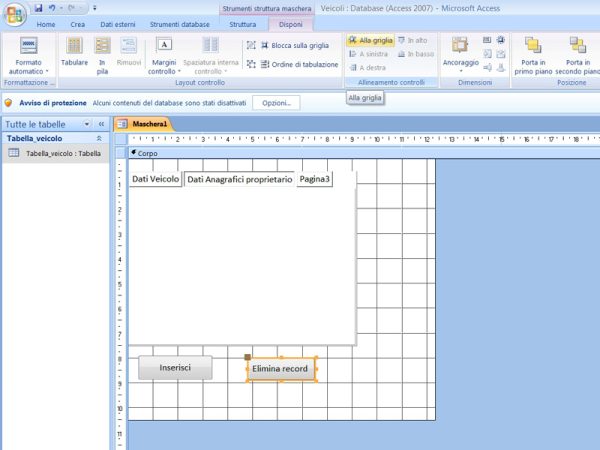The width and height of the screenshot is (600, 450).
Task: Select the Dati Veicolo page tab
Action: (155, 179)
